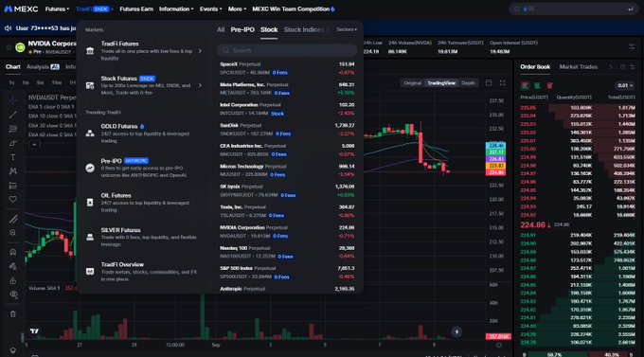The width and height of the screenshot is (644, 357).
Task: Toggle the magnet snap mode
Action: tap(12, 252)
